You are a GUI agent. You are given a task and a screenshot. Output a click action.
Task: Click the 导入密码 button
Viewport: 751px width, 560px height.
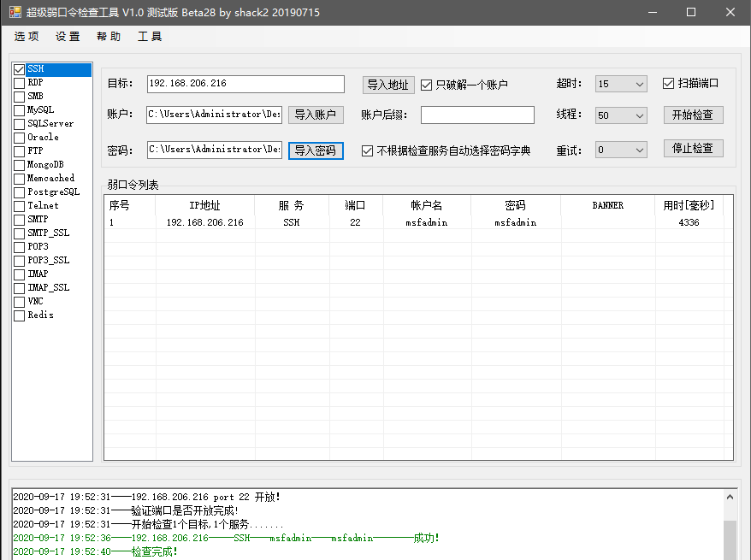(316, 150)
